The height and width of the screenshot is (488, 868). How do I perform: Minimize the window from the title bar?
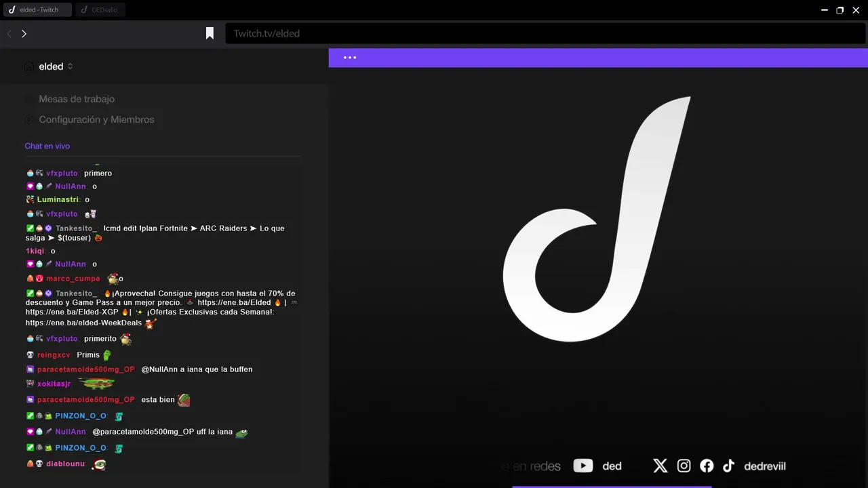click(x=825, y=10)
